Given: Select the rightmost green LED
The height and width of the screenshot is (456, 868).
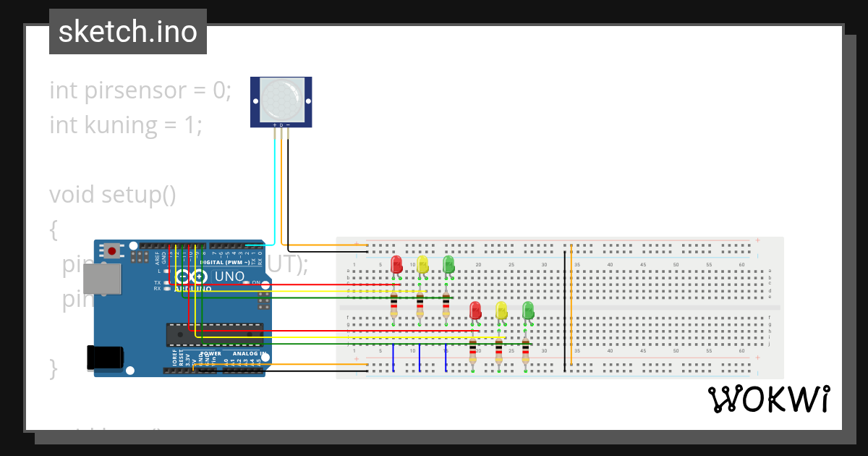Looking at the screenshot, I should (x=528, y=309).
